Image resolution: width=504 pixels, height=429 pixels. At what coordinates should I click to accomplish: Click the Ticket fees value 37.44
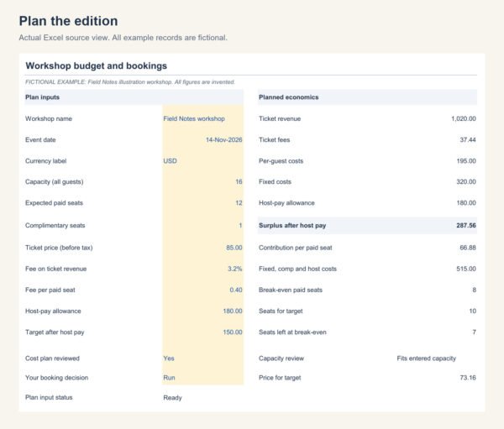coord(468,140)
